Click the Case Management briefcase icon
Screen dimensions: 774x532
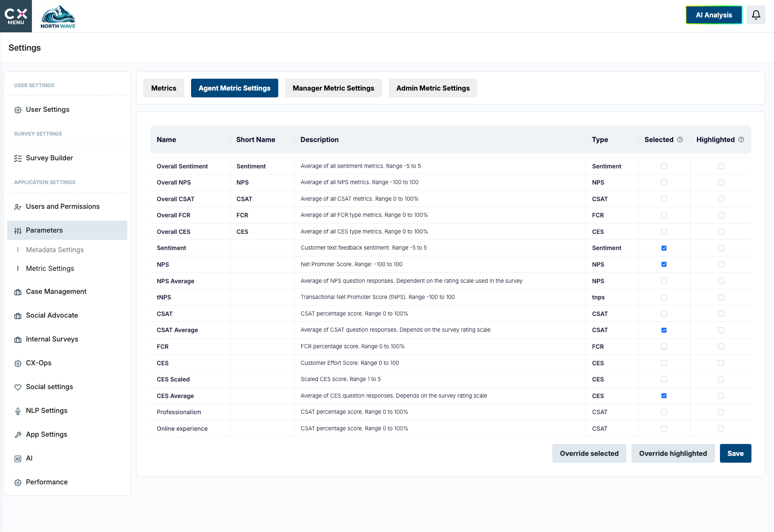(x=18, y=292)
